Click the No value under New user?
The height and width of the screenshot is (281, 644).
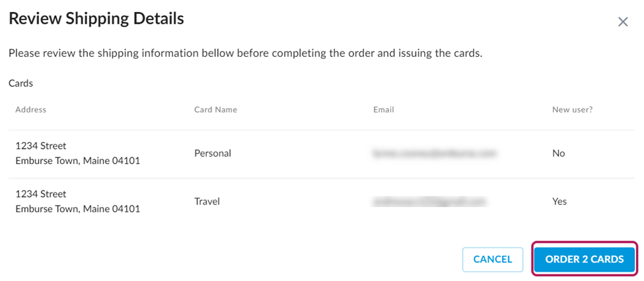coord(559,153)
